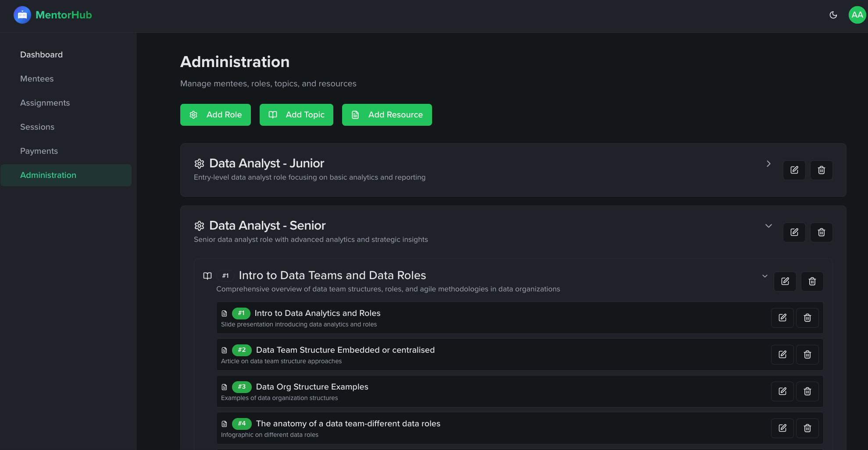Click the Add Role button

(x=215, y=115)
